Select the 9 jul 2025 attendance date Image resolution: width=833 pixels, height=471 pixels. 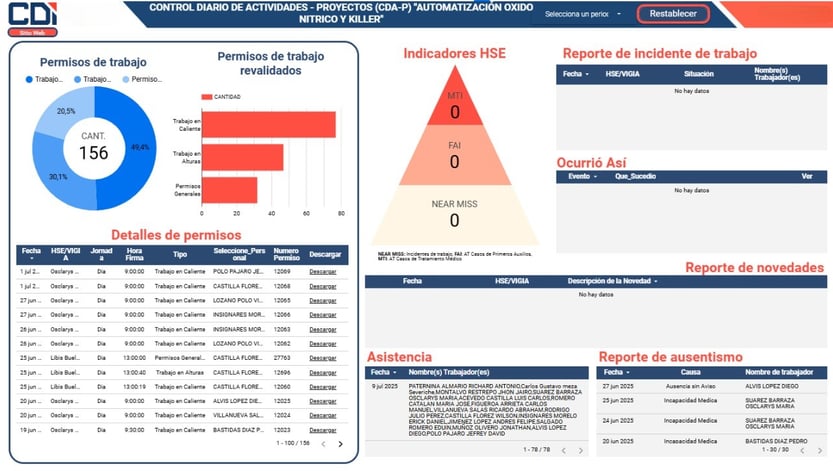385,386
